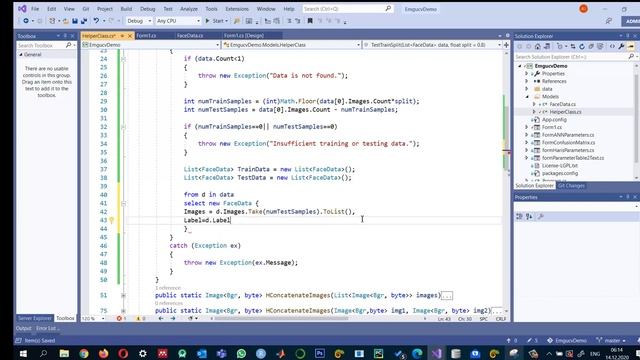Screen dimensions: 640x360
Task: Click the Opera icon in the taskbar
Action: pyautogui.click(x=123, y=353)
